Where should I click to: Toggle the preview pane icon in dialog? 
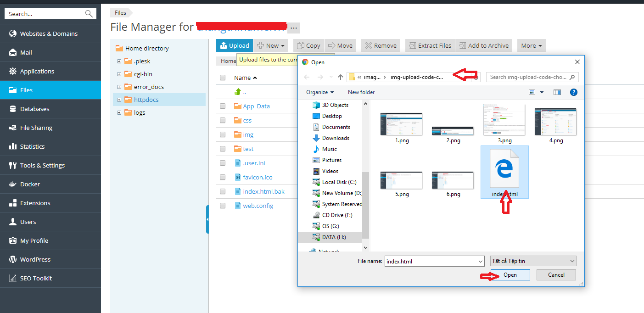coord(557,92)
